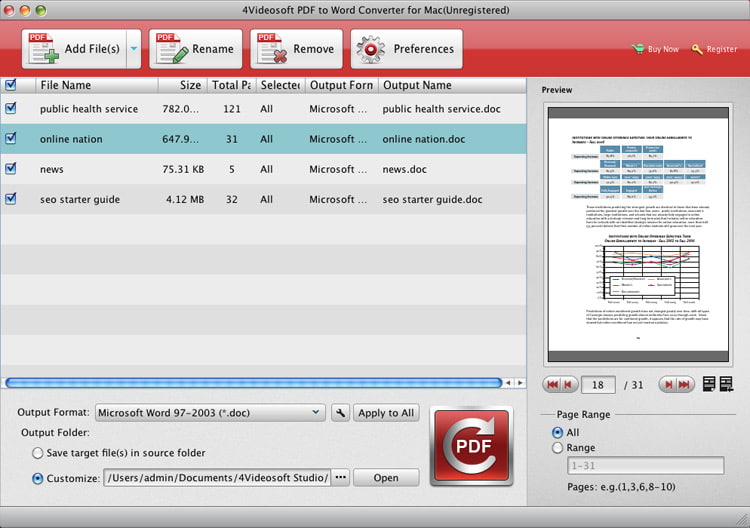Go to previous page in preview
The width and height of the screenshot is (750, 528).
pyautogui.click(x=567, y=384)
